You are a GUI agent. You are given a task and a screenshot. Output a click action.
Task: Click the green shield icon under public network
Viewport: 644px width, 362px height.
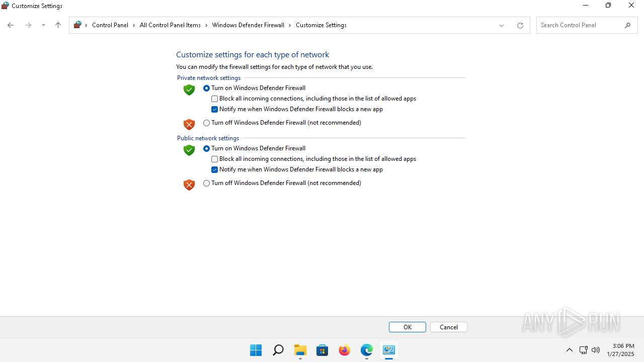tap(189, 150)
